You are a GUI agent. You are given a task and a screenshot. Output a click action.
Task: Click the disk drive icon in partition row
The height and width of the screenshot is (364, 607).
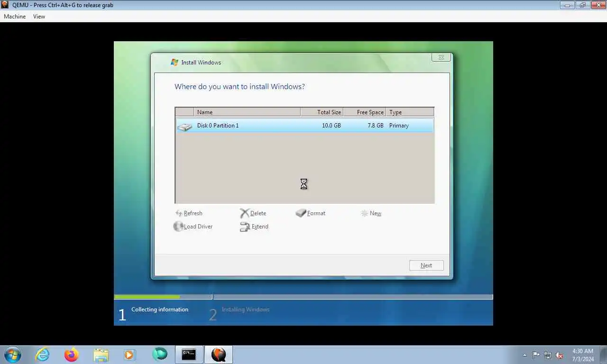(x=185, y=127)
